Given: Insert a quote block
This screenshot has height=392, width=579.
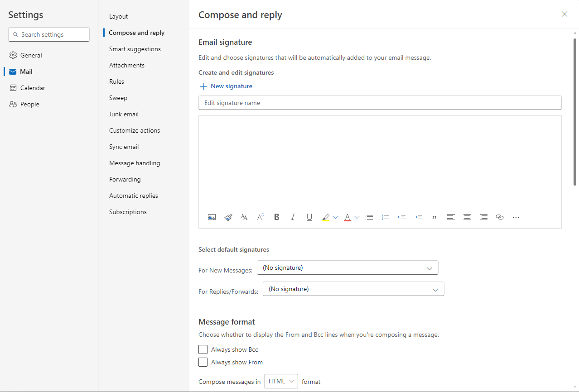Looking at the screenshot, I should [434, 217].
